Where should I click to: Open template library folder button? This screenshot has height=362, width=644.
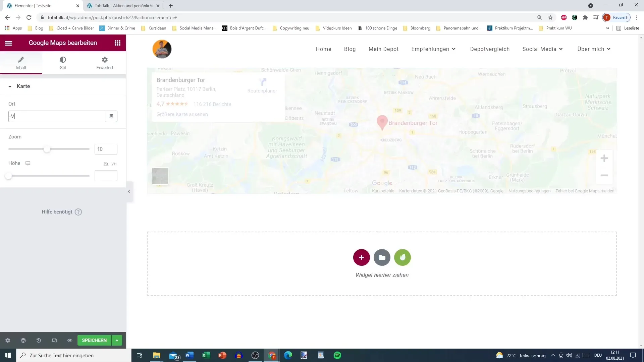coord(382,257)
